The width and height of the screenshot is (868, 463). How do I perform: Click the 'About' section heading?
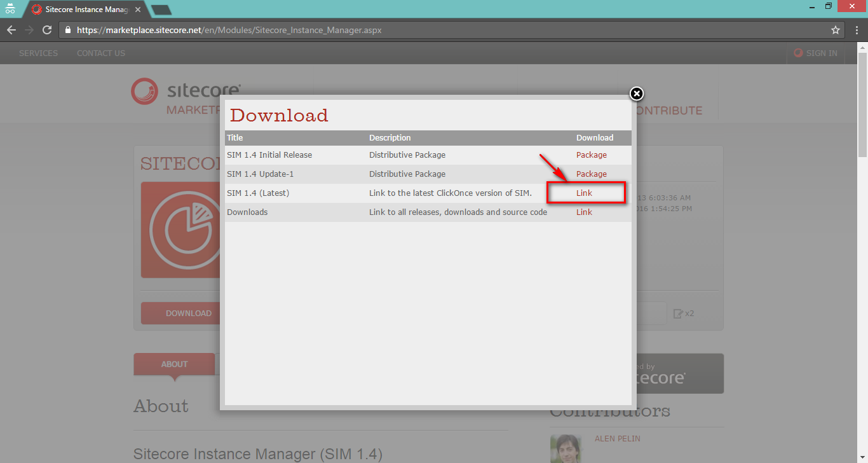coord(161,406)
